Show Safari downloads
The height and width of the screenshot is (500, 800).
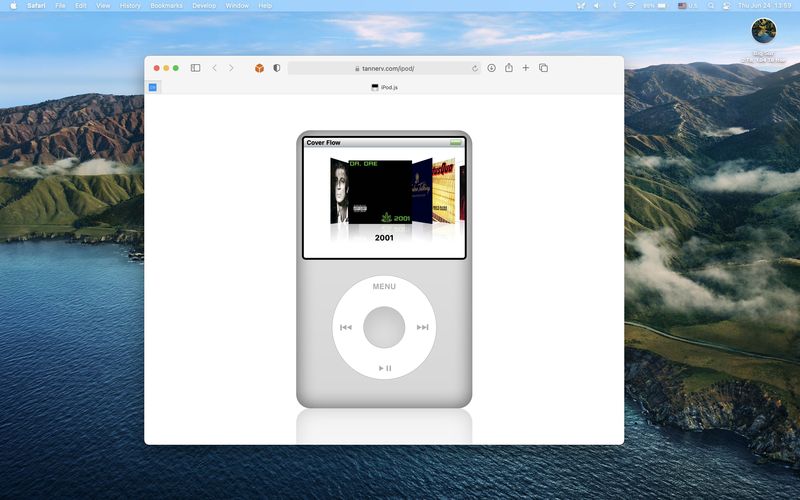click(491, 68)
